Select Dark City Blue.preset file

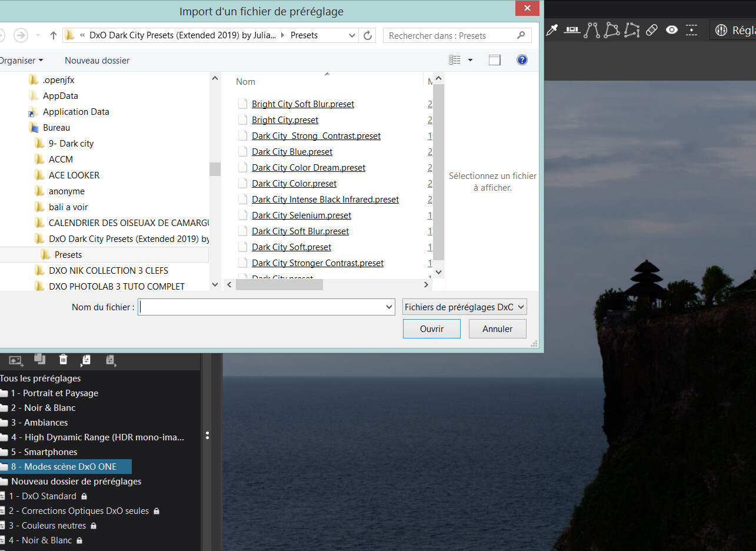292,152
